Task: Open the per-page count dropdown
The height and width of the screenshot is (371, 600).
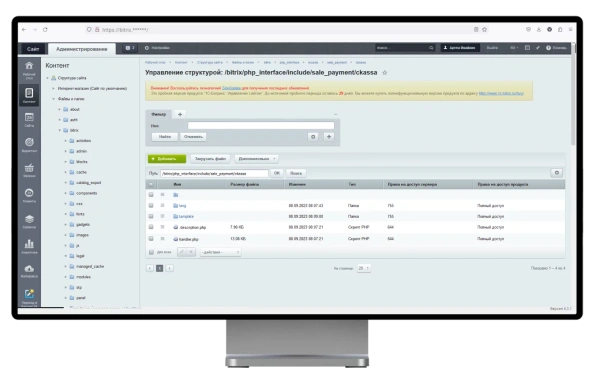Action: pos(364,268)
